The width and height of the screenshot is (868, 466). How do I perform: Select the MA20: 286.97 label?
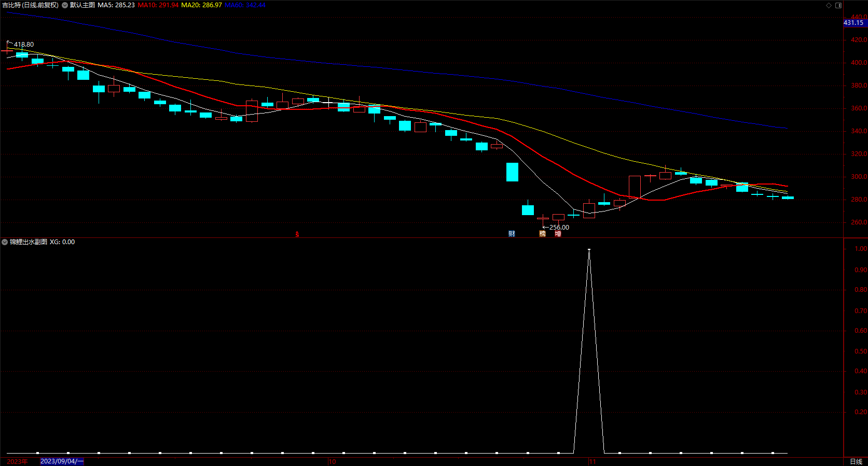pos(201,5)
